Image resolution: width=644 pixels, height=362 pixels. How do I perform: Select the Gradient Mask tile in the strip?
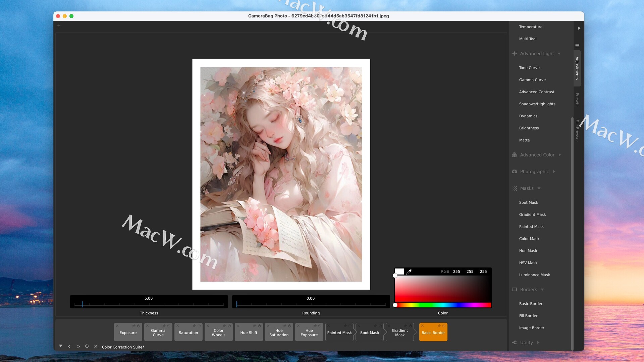click(x=399, y=333)
